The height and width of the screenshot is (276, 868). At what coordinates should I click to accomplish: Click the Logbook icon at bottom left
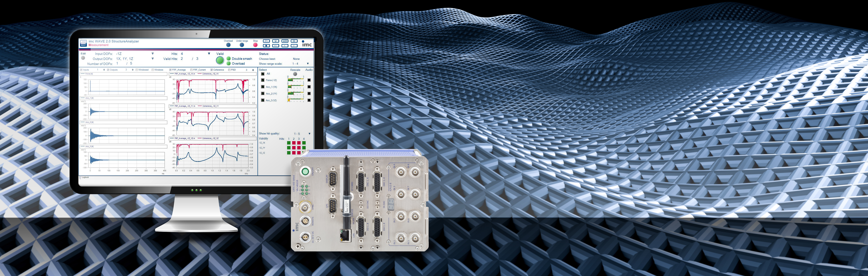coord(80,177)
